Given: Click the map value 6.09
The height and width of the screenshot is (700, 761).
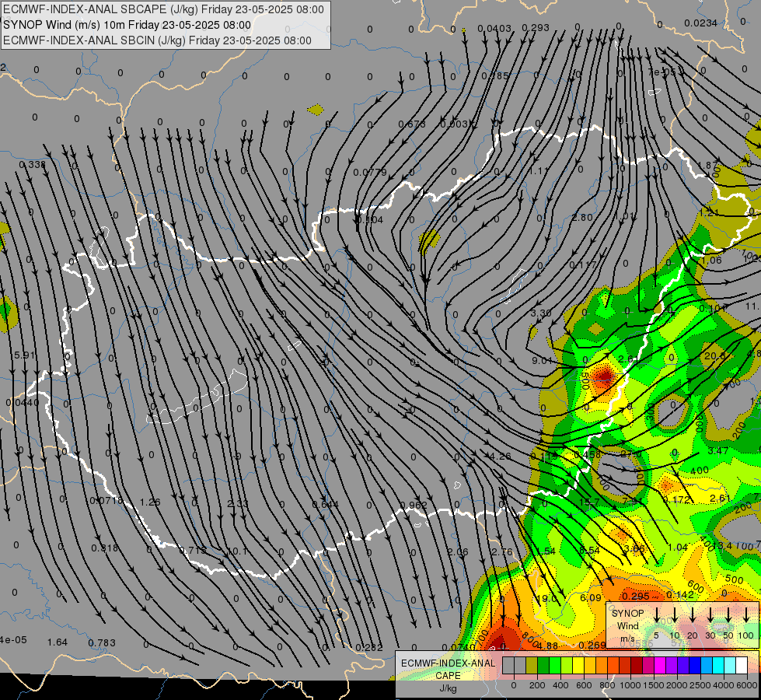Looking at the screenshot, I should point(591,597).
